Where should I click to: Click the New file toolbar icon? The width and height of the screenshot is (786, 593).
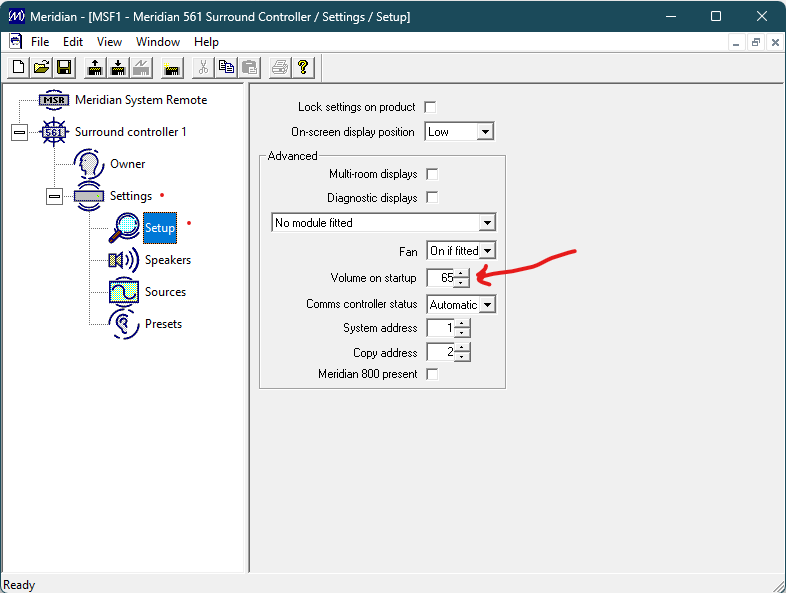click(19, 67)
